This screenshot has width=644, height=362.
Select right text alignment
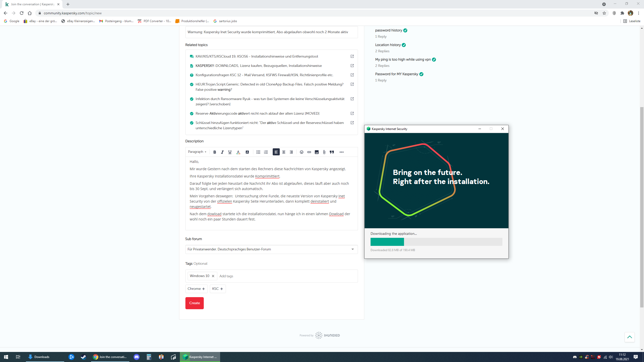pos(291,152)
